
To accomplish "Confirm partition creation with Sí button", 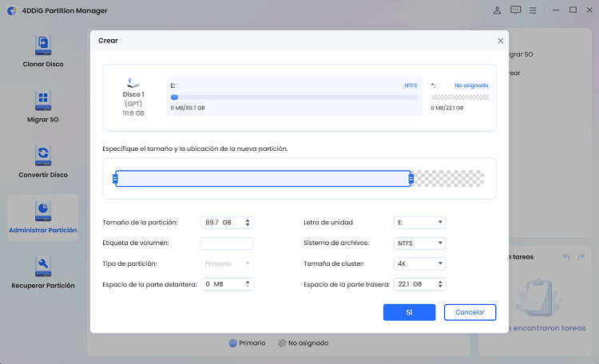I will pyautogui.click(x=409, y=312).
